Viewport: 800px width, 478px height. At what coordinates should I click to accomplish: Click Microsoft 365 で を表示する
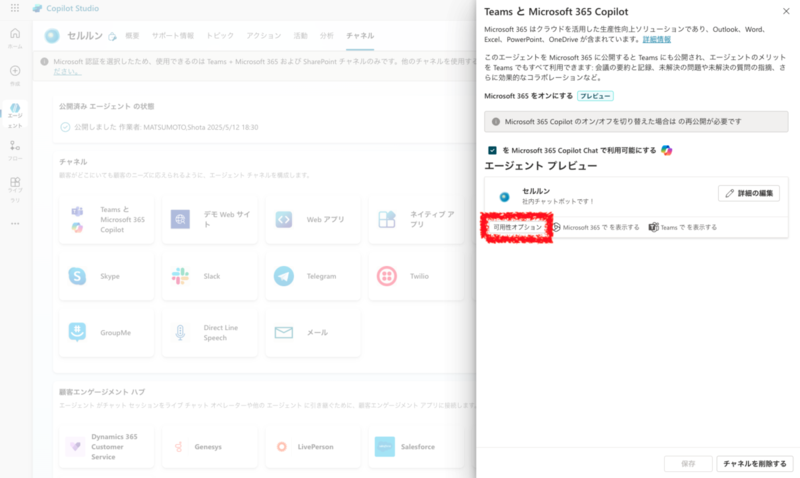pos(596,228)
